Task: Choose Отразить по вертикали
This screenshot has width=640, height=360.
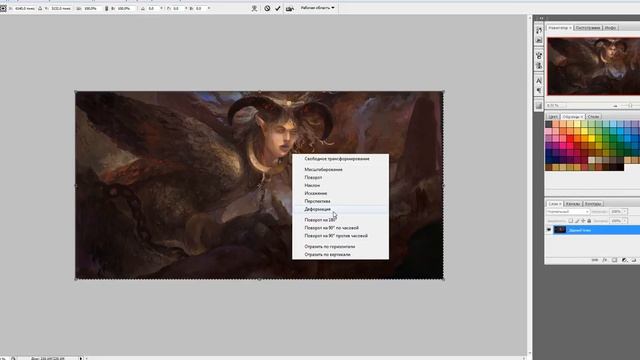Action: pos(327,255)
